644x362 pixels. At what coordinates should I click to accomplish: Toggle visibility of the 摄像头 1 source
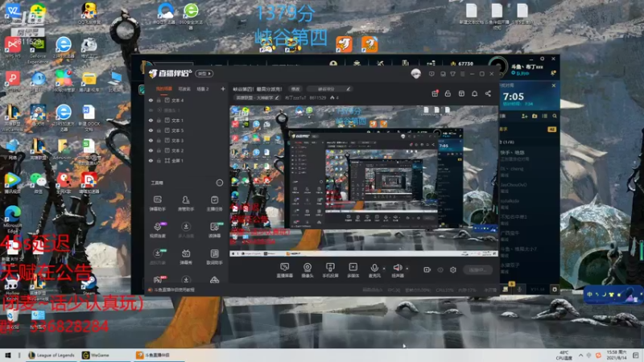click(x=151, y=110)
